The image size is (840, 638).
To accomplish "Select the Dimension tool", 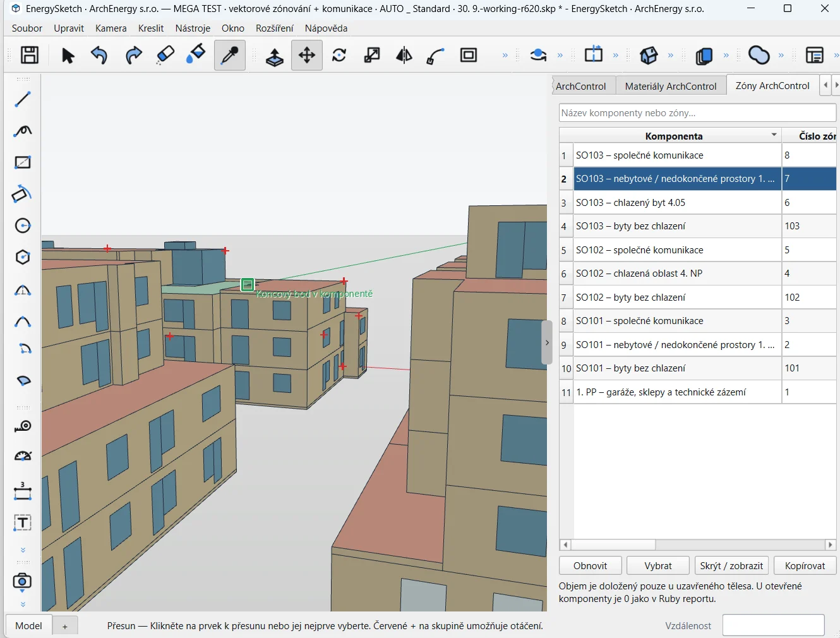I will [23, 491].
